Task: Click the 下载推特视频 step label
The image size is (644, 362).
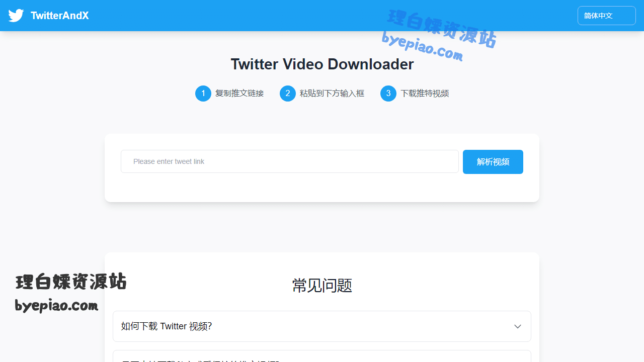Action: point(425,94)
